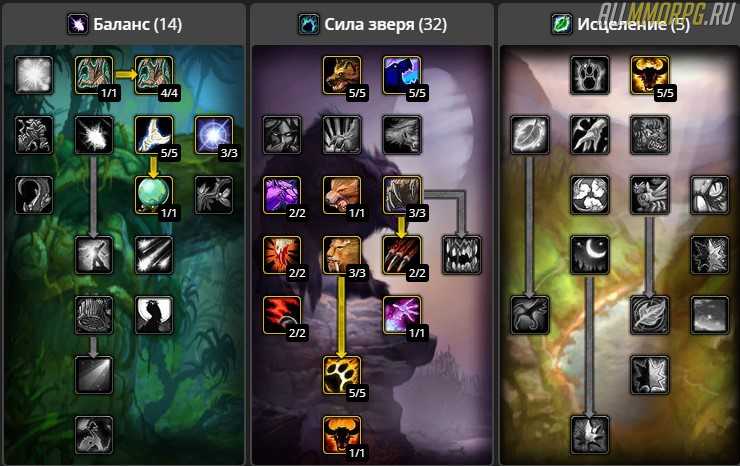Click the Исцеление (5) tree title
This screenshot has width=740, height=466.
coord(620,24)
